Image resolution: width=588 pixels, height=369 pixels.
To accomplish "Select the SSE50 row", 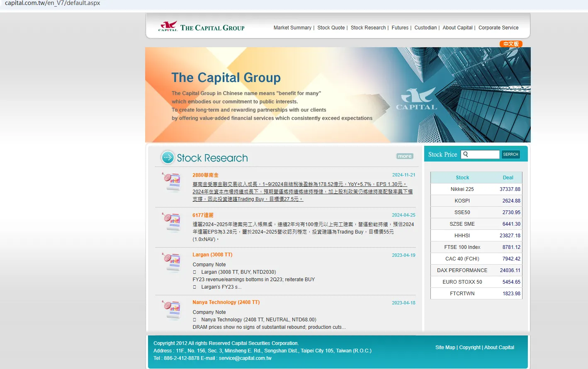I will click(x=476, y=212).
